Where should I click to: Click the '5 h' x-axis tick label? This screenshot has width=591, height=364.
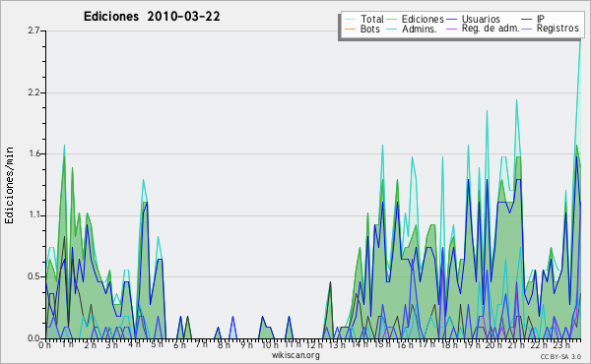click(x=157, y=344)
